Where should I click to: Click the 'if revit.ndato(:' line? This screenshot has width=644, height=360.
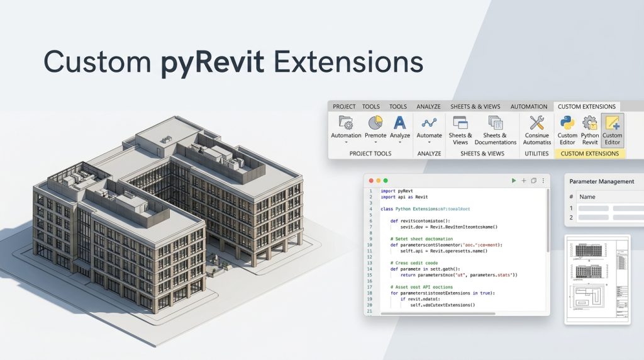[x=419, y=299]
